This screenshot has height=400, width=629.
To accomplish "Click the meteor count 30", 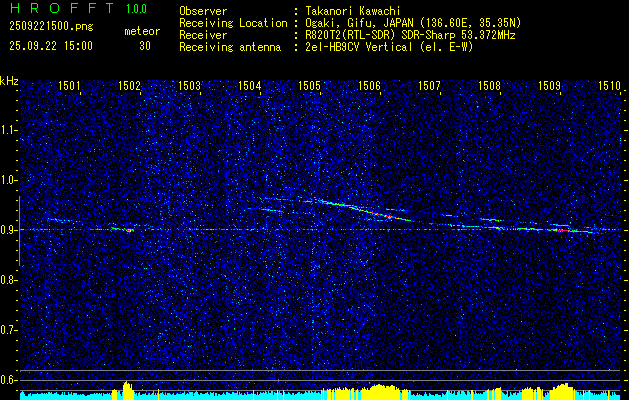I will 145,46.
